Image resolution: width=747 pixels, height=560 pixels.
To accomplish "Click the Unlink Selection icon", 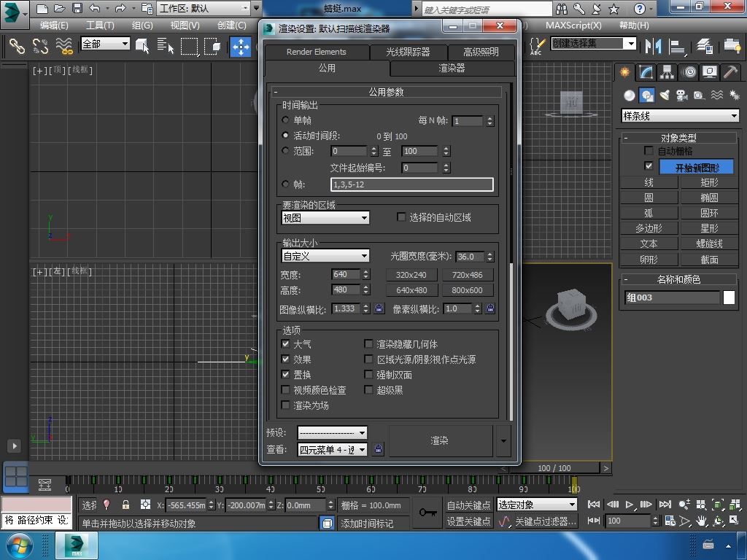I will click(41, 46).
